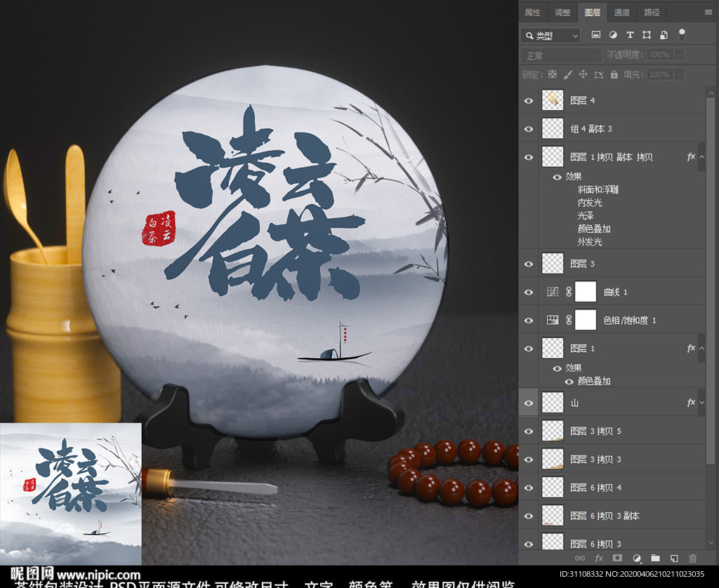This screenshot has height=588, width=719.
Task: Hide the 图层 3 layer
Action: 529,264
